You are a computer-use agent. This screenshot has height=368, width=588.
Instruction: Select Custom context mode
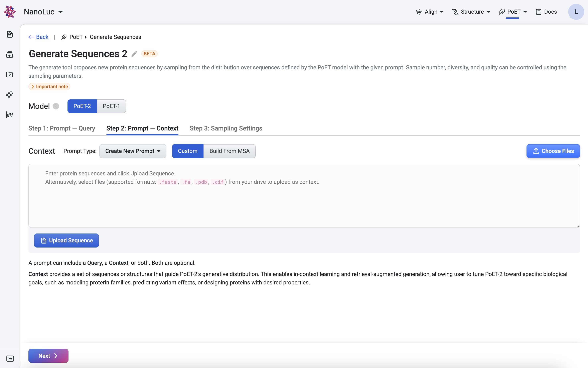[x=188, y=151]
